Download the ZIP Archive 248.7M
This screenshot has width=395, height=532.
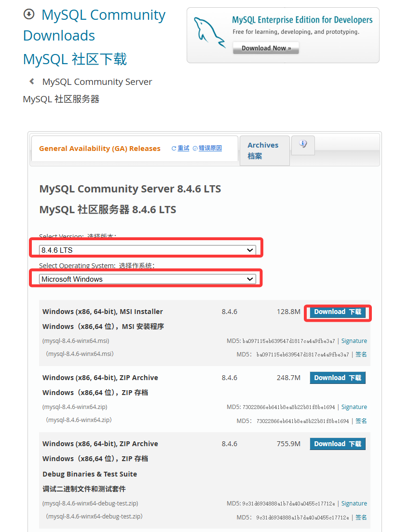coord(338,378)
